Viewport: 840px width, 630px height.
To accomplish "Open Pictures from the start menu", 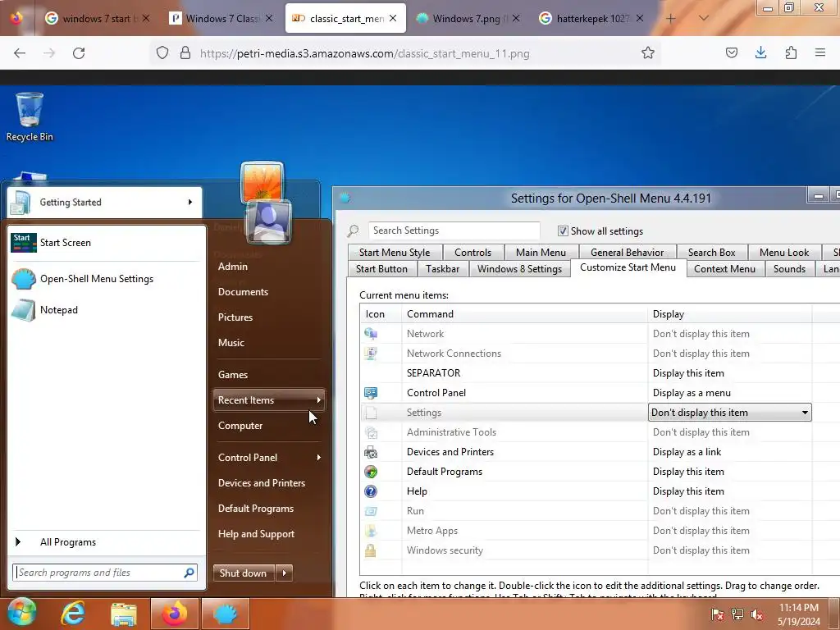I will click(235, 317).
